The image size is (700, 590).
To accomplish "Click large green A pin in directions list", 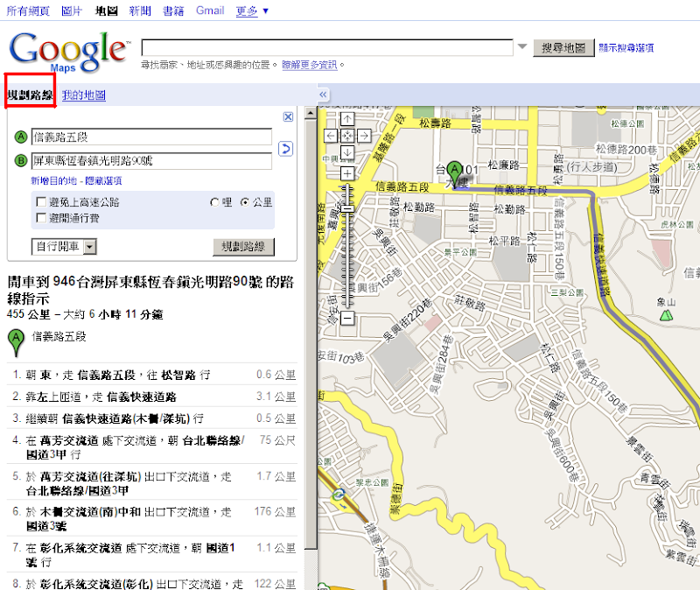I will pos(16,343).
